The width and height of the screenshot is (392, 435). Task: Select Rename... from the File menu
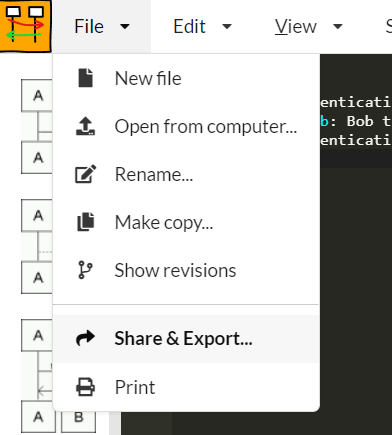(x=186, y=174)
